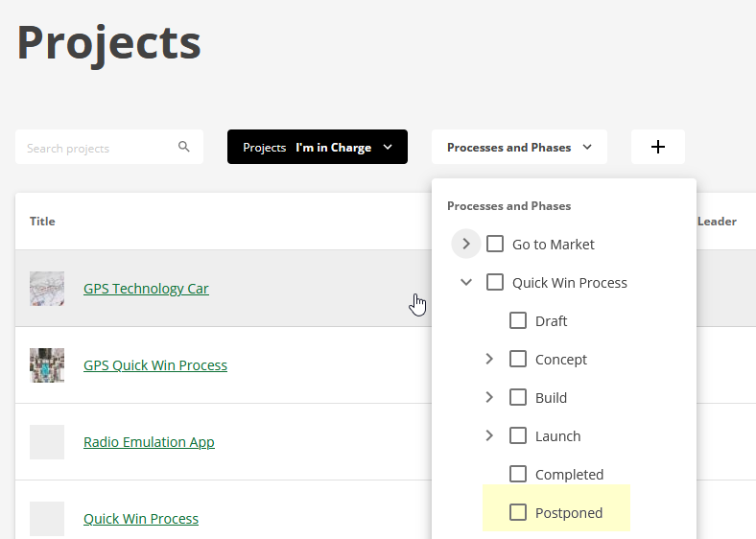Open the GPS Technology Car link

pyautogui.click(x=146, y=289)
